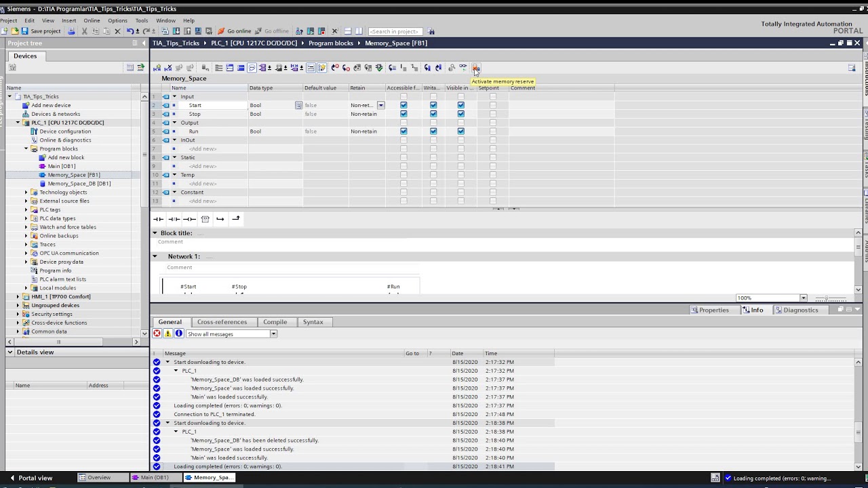Click the Cut scissors icon
868x488 pixels.
point(84,31)
